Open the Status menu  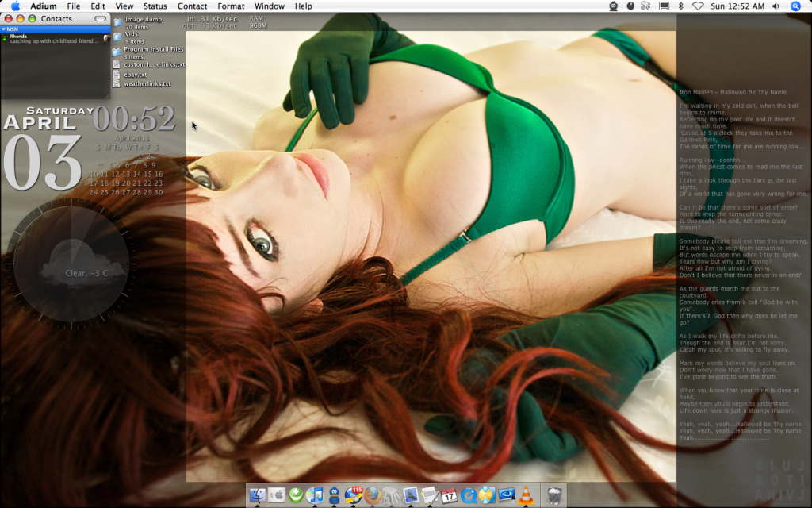(155, 6)
